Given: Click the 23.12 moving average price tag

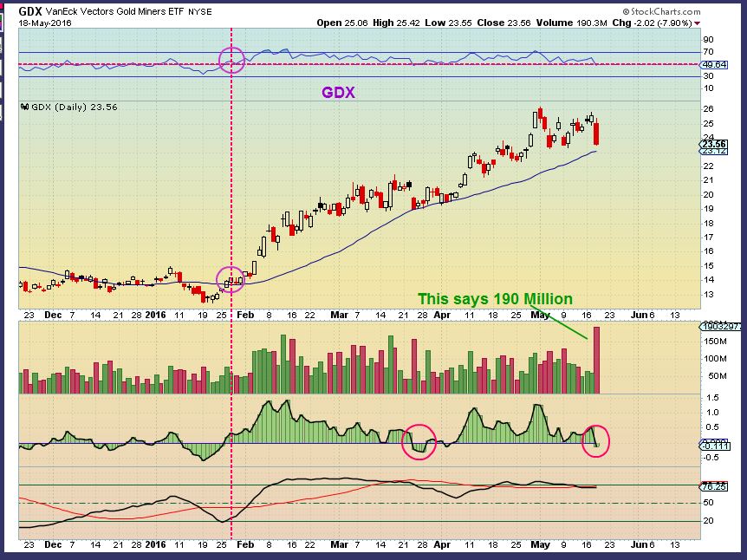Looking at the screenshot, I should click(x=714, y=151).
